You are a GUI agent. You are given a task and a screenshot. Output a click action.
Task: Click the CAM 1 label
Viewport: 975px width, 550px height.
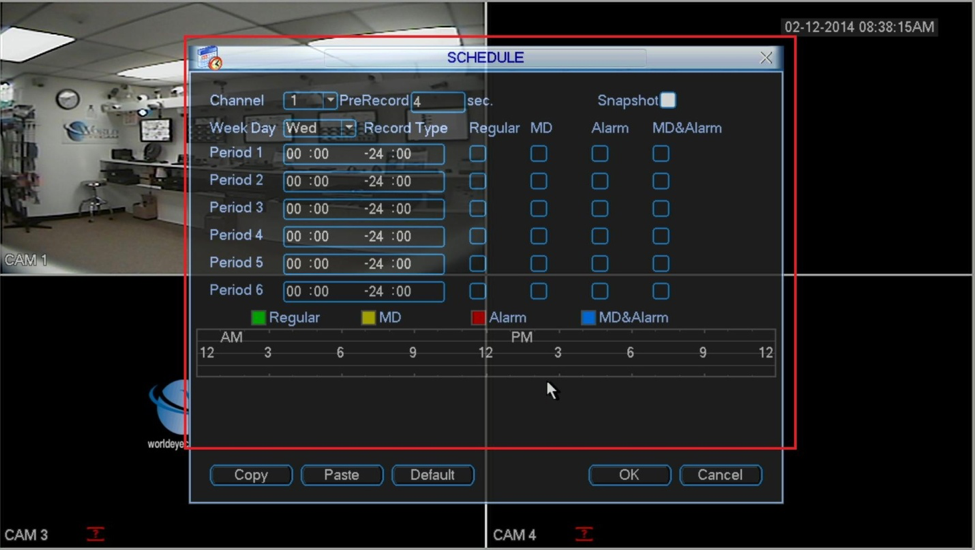point(25,260)
